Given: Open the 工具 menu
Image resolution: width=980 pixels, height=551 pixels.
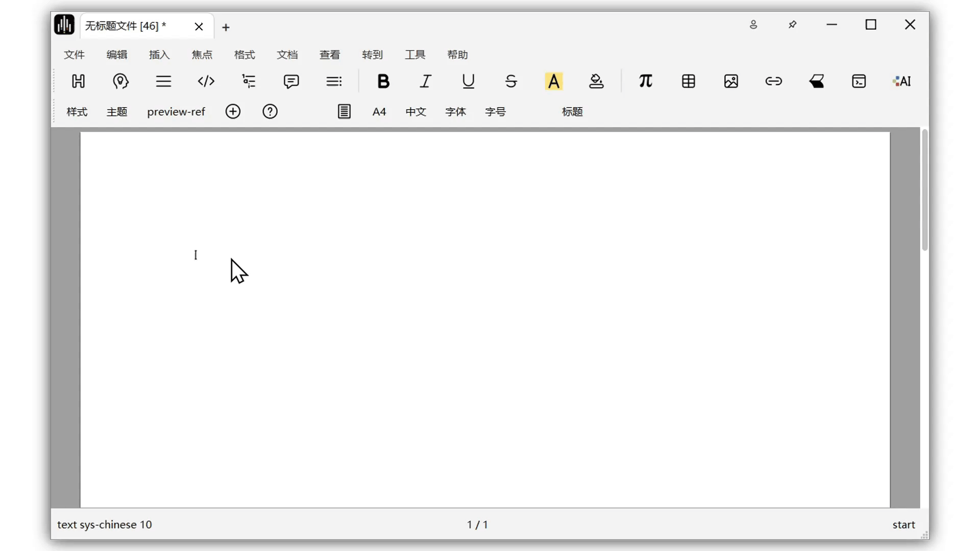Looking at the screenshot, I should (414, 55).
